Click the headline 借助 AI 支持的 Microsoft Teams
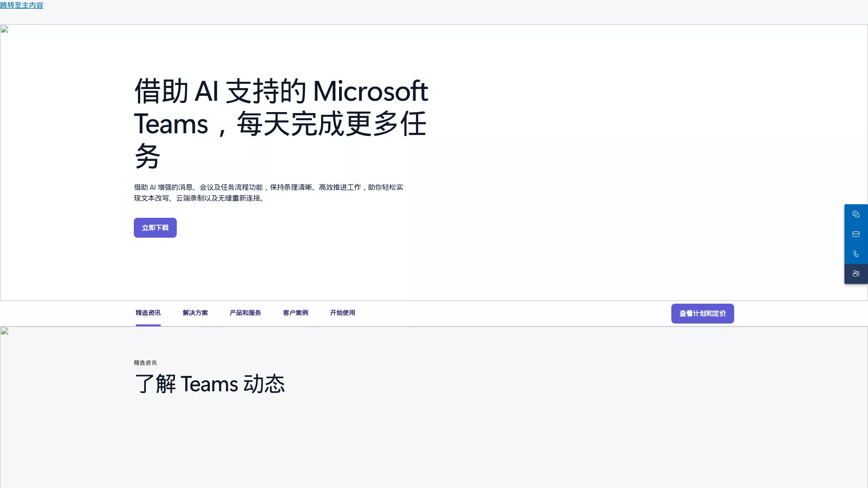 (281, 123)
